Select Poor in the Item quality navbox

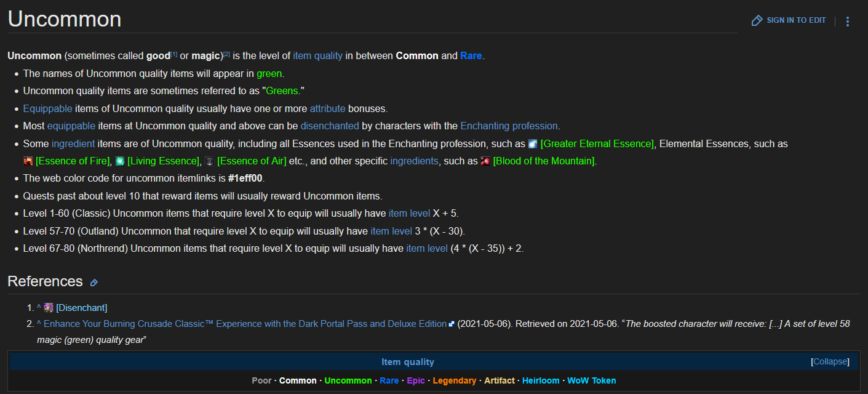point(261,380)
